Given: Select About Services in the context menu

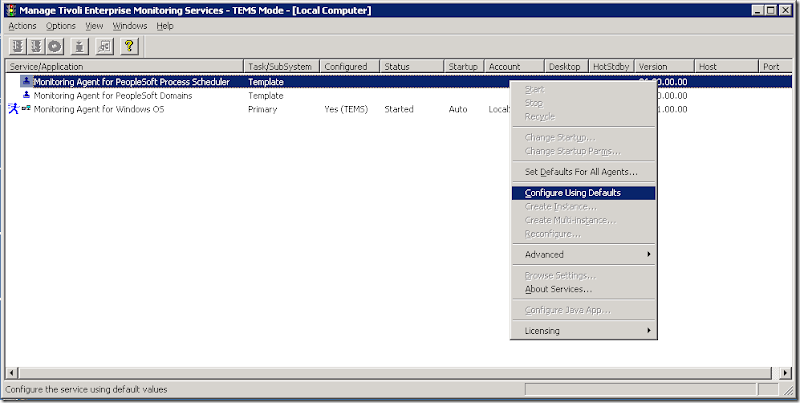Looking at the screenshot, I should coord(584,289).
